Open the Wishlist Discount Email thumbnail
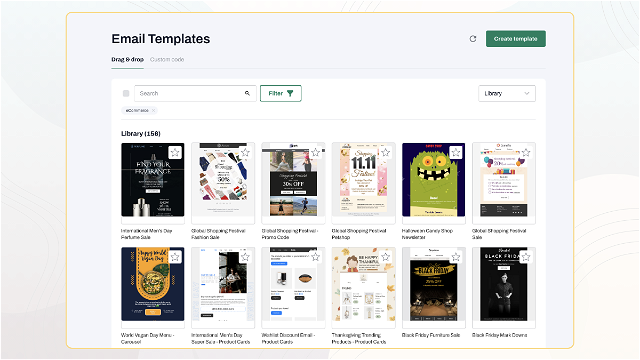Screen dimensions: 640x360 [x=293, y=288]
